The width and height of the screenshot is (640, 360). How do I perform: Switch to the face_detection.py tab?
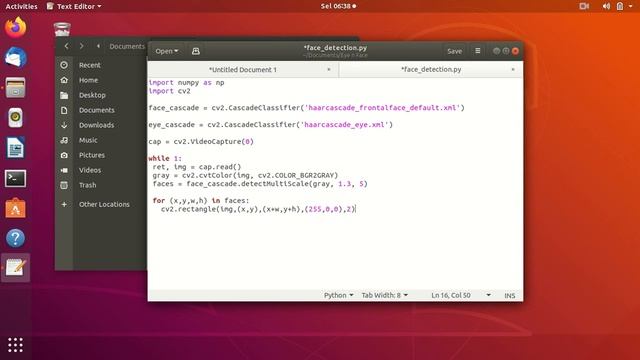click(431, 69)
